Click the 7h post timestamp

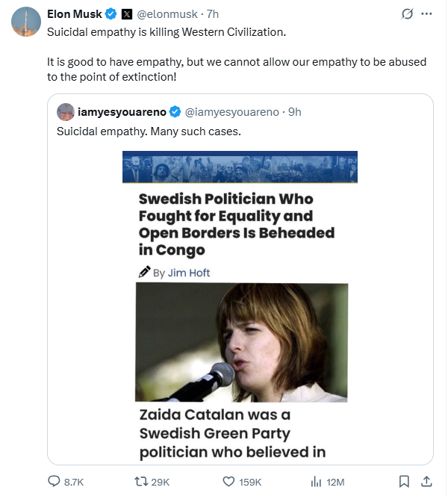tap(213, 14)
